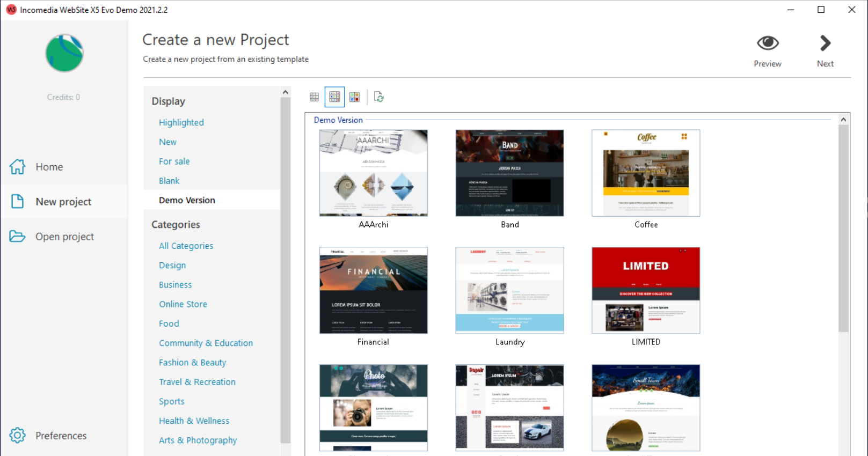Choose the LIMITED template thumbnail
The height and width of the screenshot is (456, 868).
(x=646, y=290)
